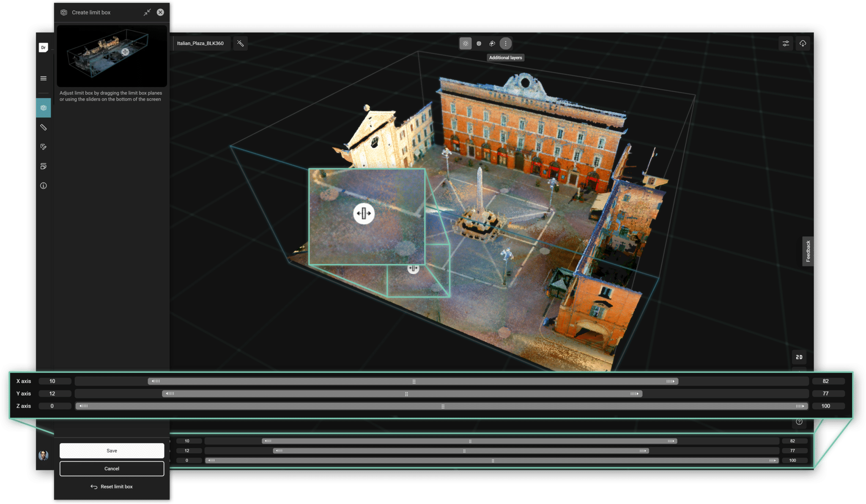Save the limit box

click(x=111, y=450)
